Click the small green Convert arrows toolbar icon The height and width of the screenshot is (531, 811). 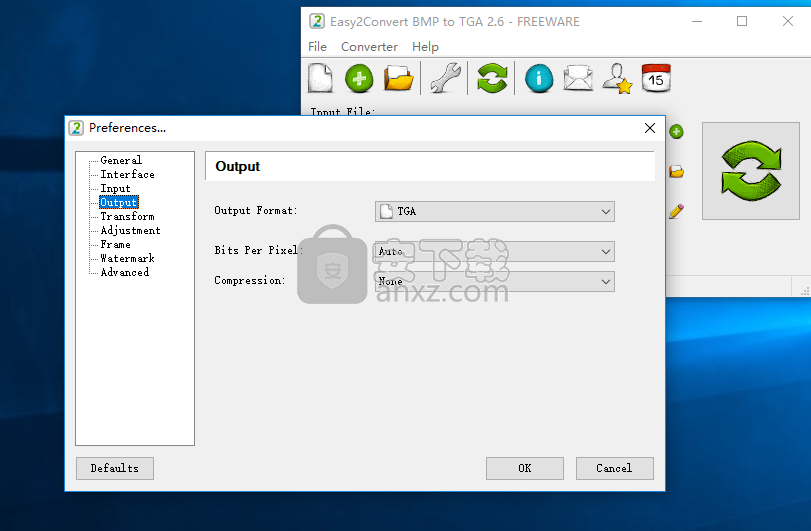(492, 78)
